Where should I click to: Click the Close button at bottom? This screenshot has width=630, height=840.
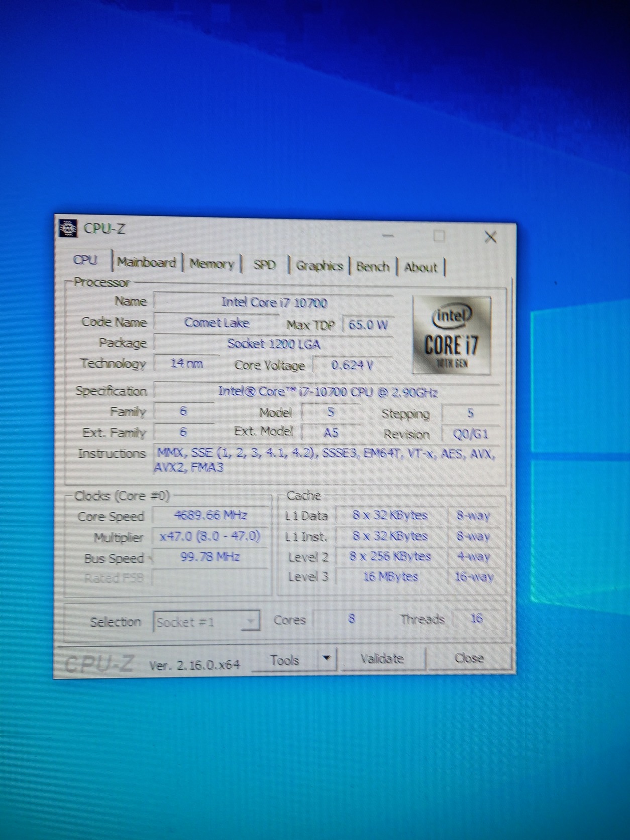(469, 658)
